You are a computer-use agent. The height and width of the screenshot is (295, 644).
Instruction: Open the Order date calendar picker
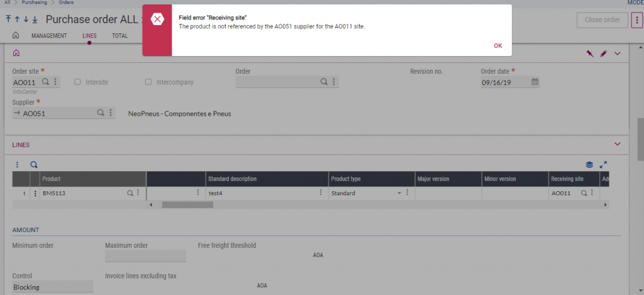[535, 81]
